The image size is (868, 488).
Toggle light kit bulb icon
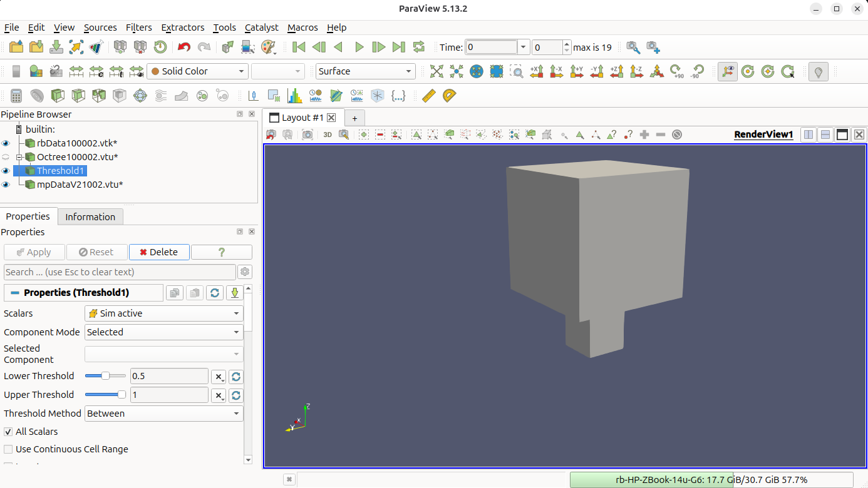click(x=818, y=71)
